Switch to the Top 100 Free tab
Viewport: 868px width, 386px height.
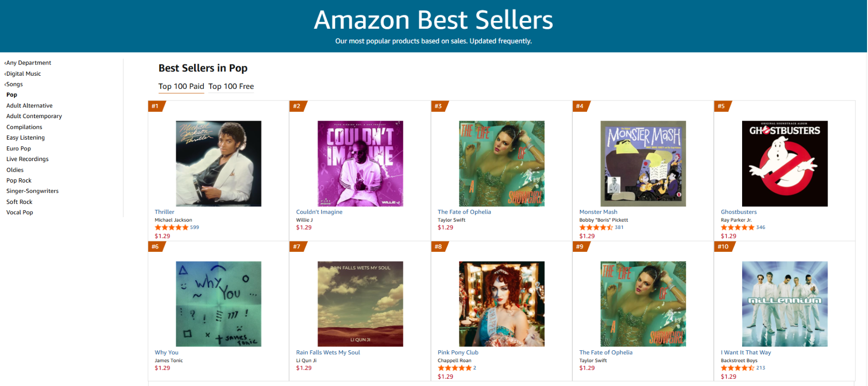point(231,86)
